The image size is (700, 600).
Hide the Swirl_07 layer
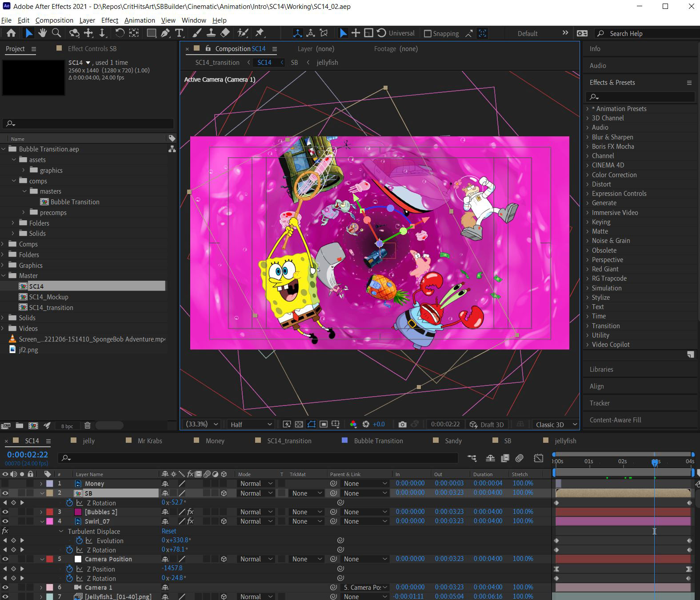[x=5, y=521]
